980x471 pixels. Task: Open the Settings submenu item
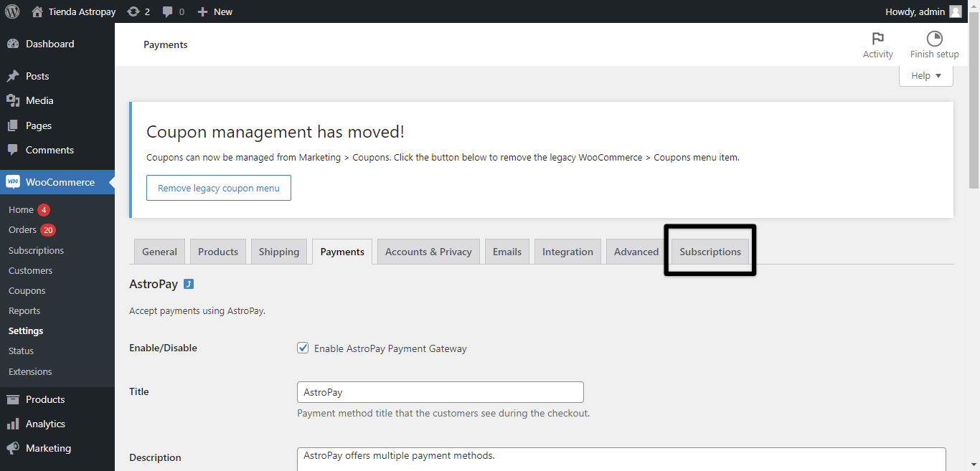(x=26, y=330)
